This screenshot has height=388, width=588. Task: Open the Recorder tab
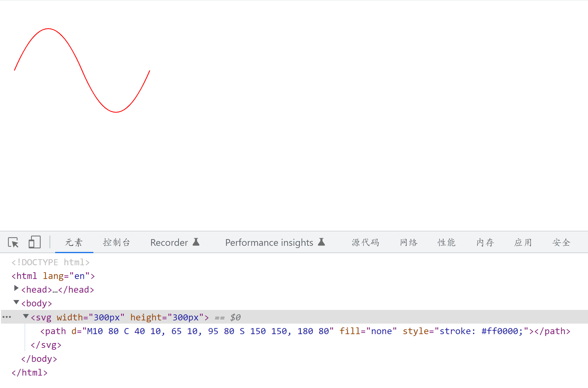click(175, 243)
